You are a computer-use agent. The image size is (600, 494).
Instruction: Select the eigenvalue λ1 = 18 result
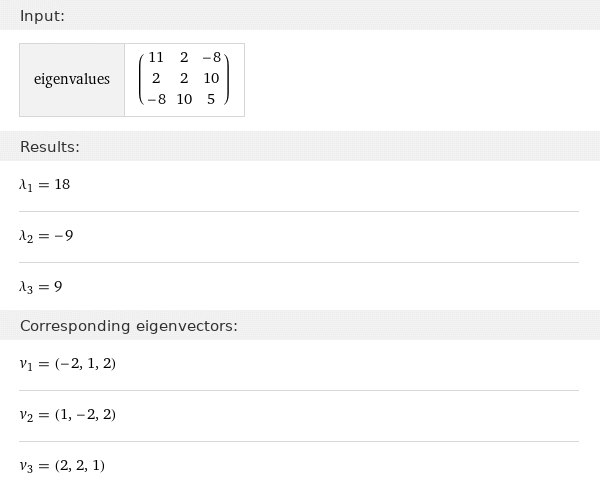click(45, 185)
